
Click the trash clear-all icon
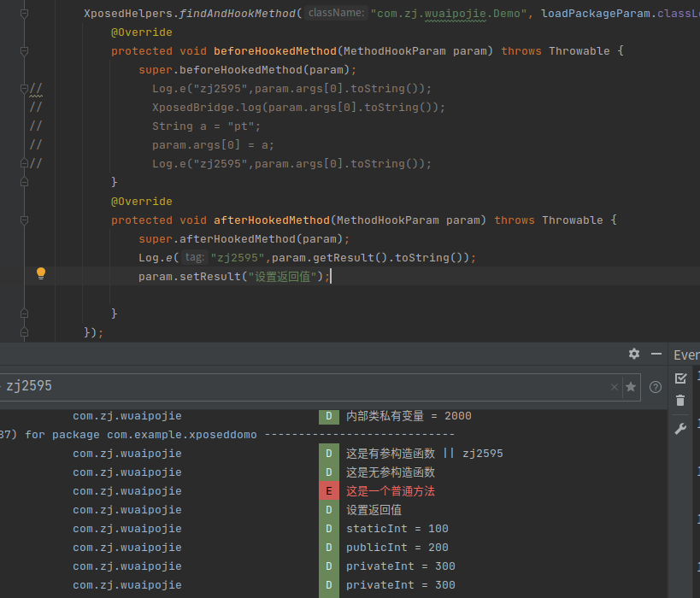coord(680,401)
